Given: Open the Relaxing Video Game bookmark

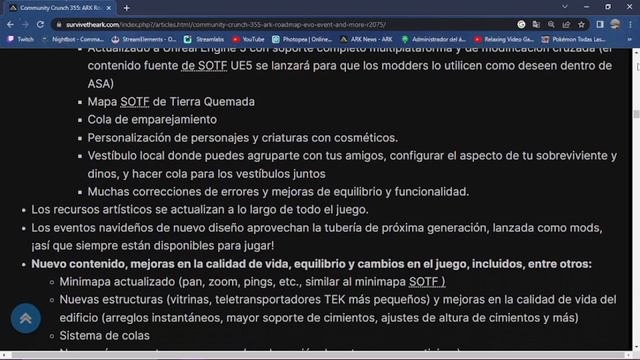Looking at the screenshot, I should [504, 39].
